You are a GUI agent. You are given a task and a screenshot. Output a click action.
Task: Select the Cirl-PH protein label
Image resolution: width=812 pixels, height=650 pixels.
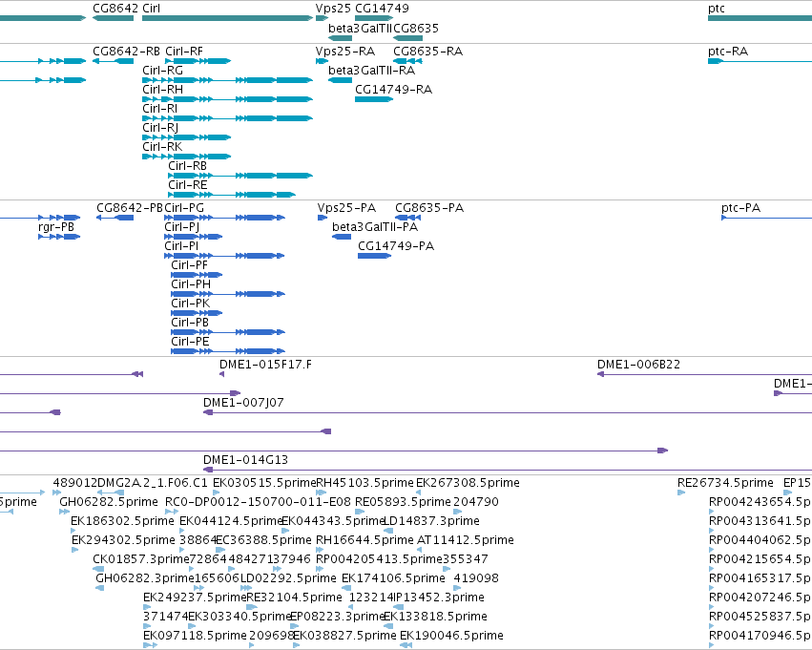pyautogui.click(x=191, y=284)
